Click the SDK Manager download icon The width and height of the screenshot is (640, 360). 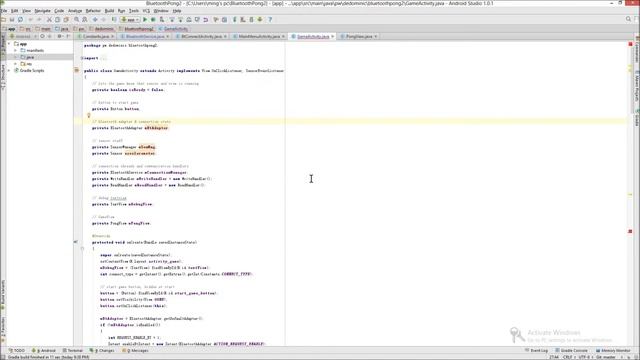(x=260, y=20)
